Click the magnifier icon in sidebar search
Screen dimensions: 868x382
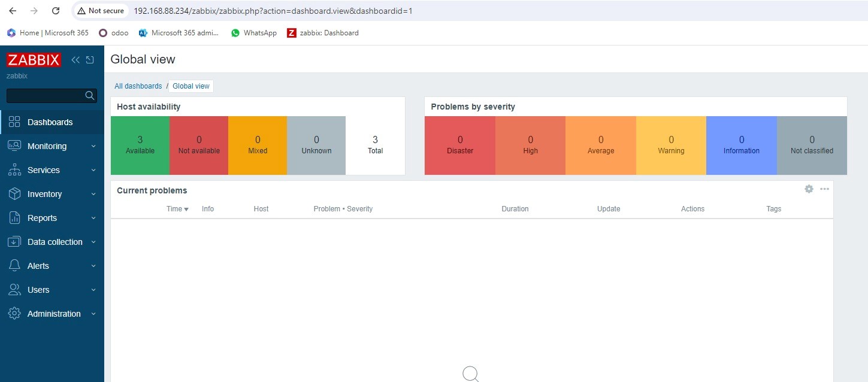(x=90, y=96)
